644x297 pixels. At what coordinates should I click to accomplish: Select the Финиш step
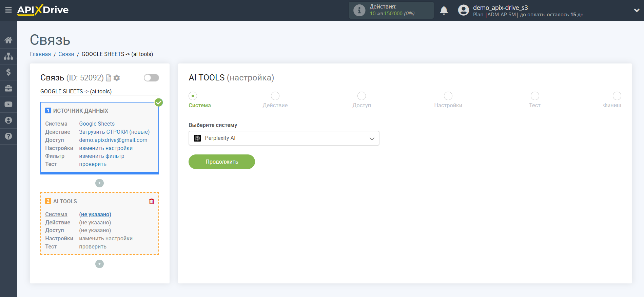pos(617,96)
